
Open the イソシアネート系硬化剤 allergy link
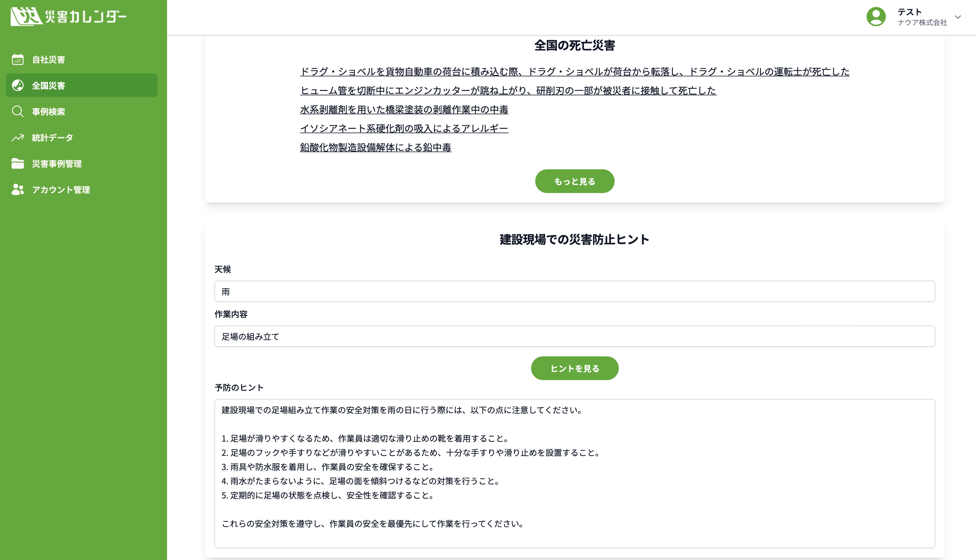coord(404,128)
